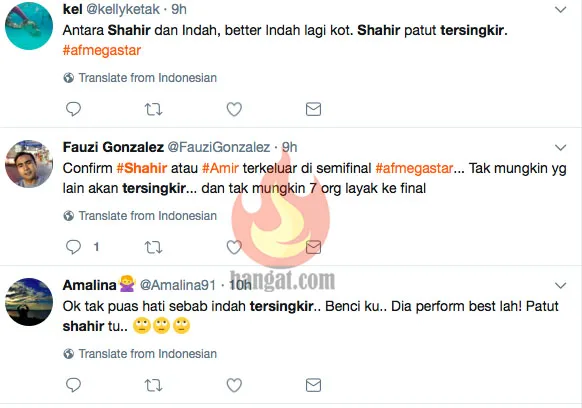This screenshot has height=408, width=582.
Task: Reply to kel's tweet
Action: click(x=73, y=109)
